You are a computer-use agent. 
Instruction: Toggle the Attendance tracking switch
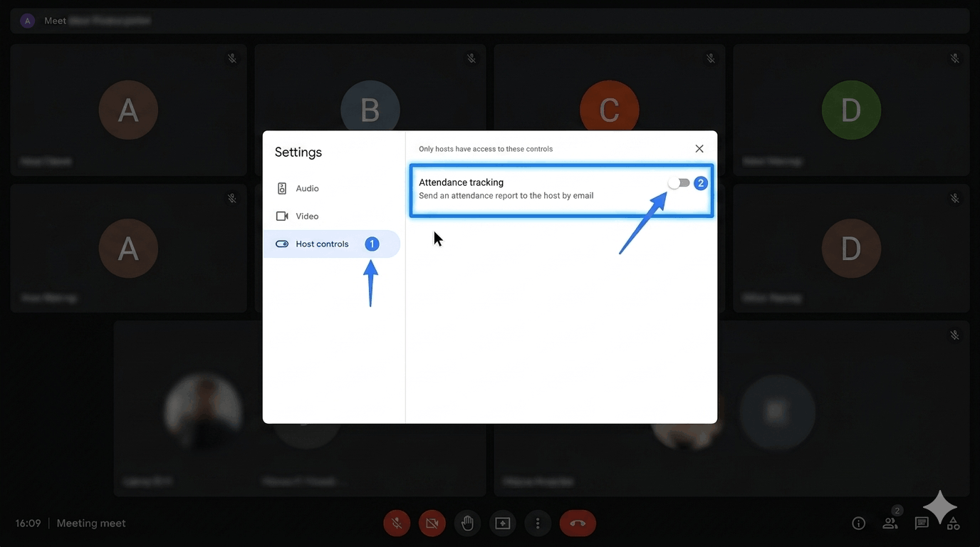[x=679, y=183]
